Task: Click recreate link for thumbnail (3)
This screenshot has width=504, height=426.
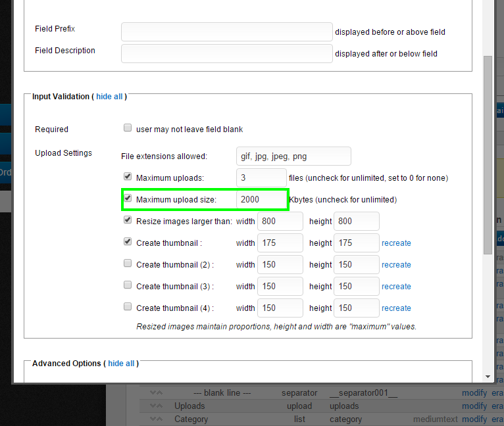Action: click(396, 287)
